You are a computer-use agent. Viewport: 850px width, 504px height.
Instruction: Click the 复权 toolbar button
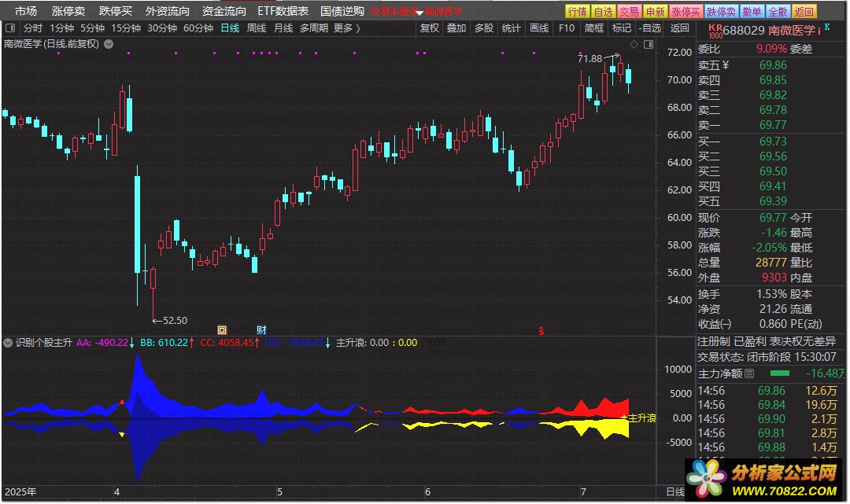pyautogui.click(x=430, y=28)
